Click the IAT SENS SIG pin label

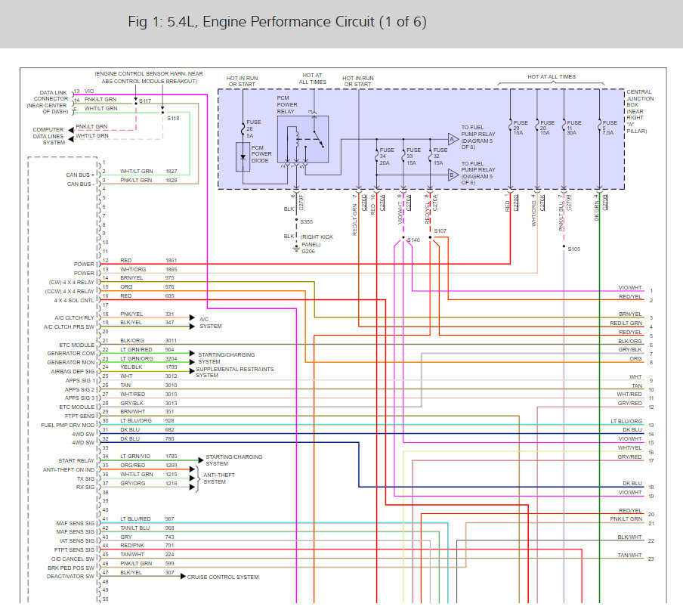[x=76, y=540]
